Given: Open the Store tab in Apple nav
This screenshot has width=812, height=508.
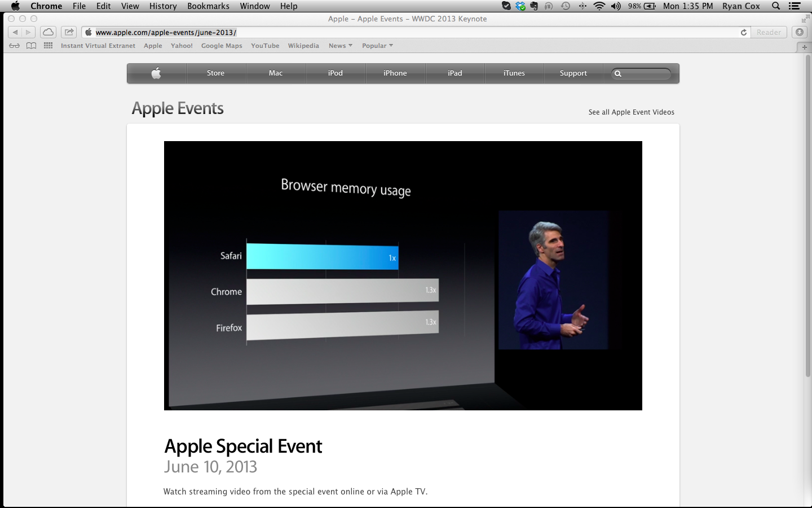Looking at the screenshot, I should 215,73.
